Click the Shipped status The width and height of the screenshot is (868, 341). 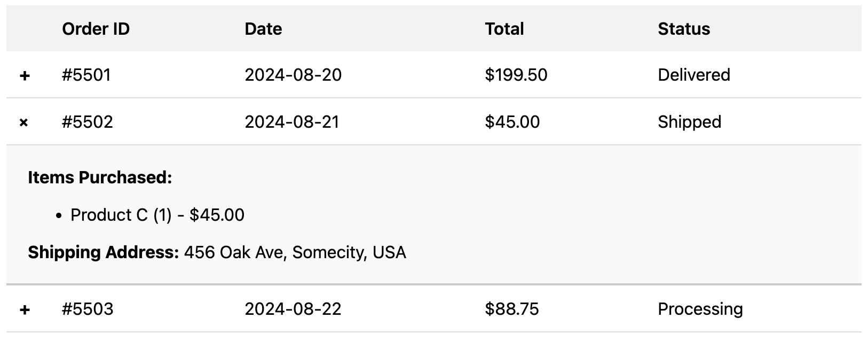(x=689, y=122)
